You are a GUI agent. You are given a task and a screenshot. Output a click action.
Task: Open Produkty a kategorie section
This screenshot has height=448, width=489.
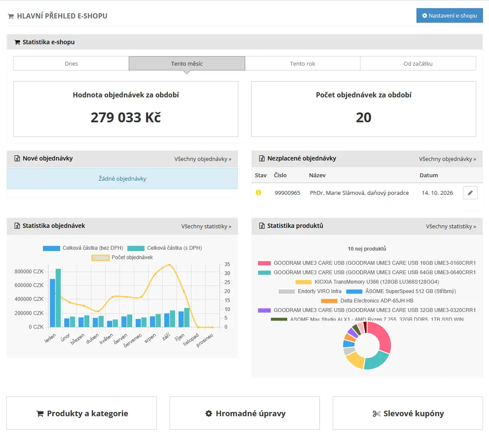point(82,413)
